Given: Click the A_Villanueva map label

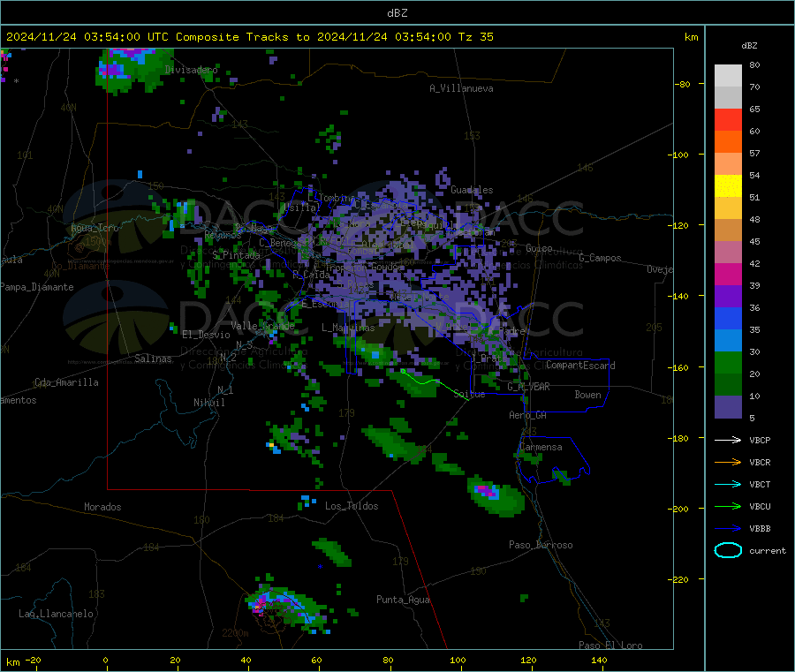Looking at the screenshot, I should [x=461, y=88].
